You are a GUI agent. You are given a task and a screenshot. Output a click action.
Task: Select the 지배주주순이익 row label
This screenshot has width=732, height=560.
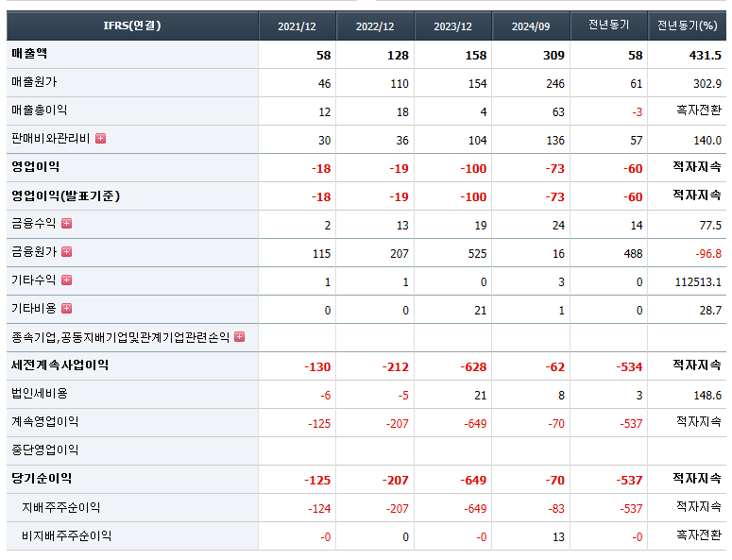pyautogui.click(x=61, y=507)
